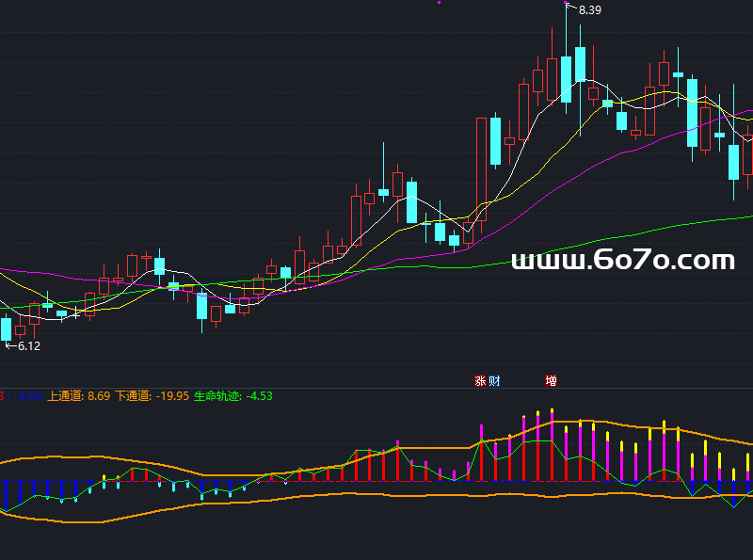Image resolution: width=753 pixels, height=560 pixels.
Task: Click the small pink dot at top center
Action: [x=439, y=3]
